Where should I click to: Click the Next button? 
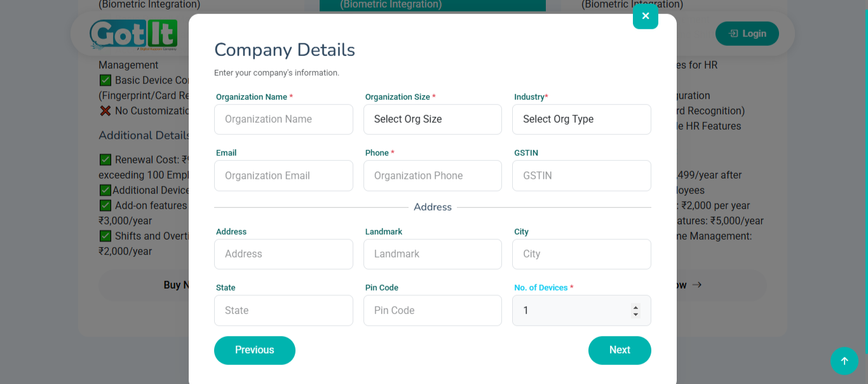coord(619,350)
